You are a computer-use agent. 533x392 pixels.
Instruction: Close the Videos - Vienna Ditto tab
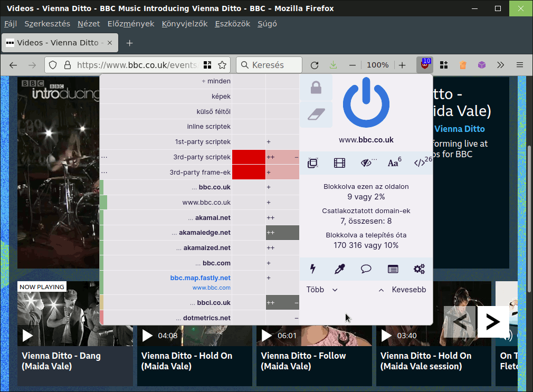pyautogui.click(x=109, y=43)
